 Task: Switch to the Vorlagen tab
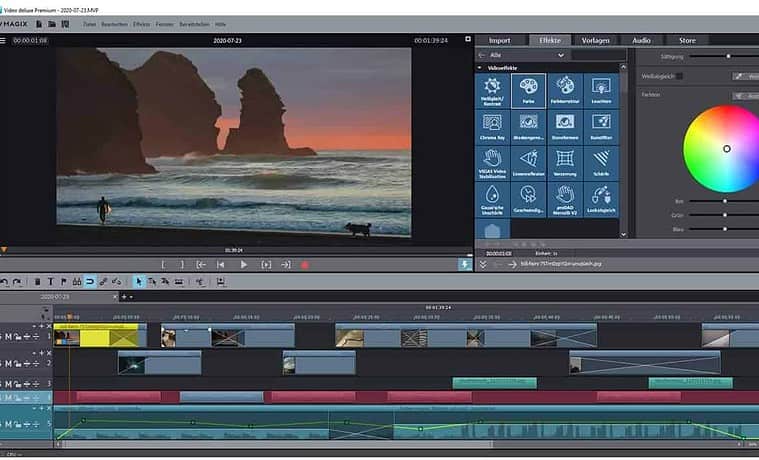click(596, 40)
